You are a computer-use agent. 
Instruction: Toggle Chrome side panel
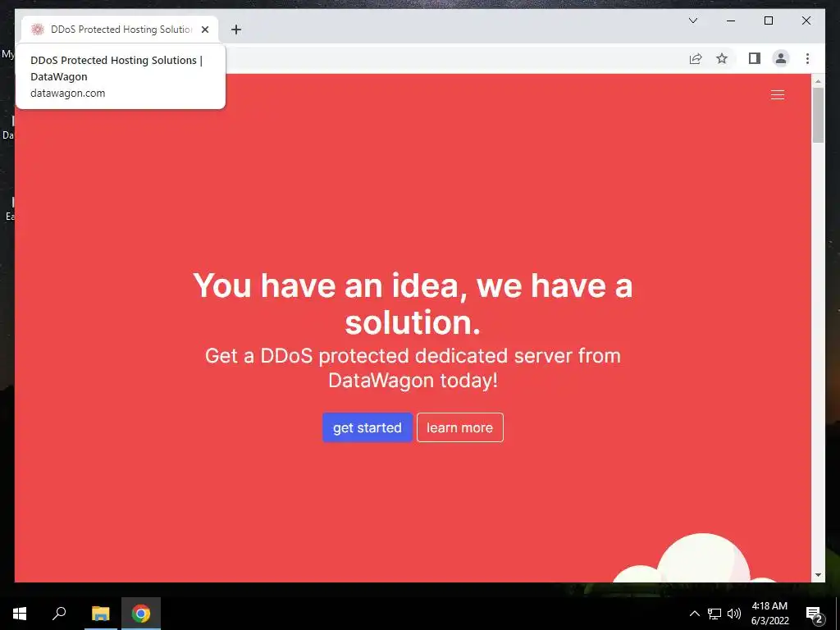(x=755, y=58)
